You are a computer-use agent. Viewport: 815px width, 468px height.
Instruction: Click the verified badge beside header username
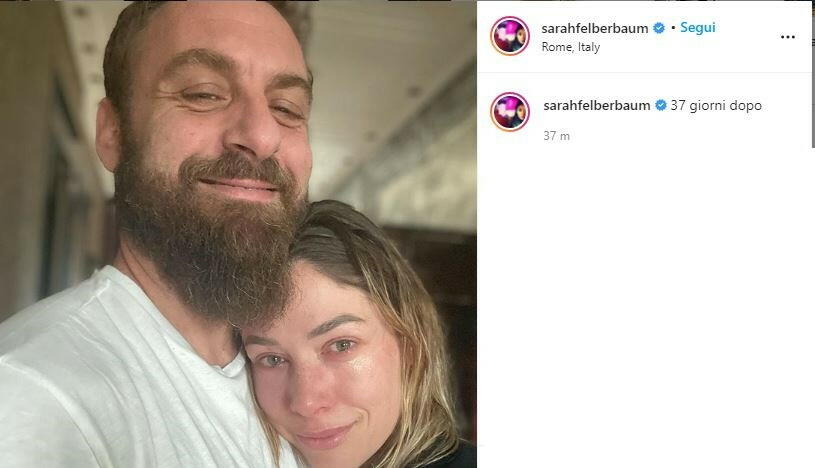pos(659,28)
